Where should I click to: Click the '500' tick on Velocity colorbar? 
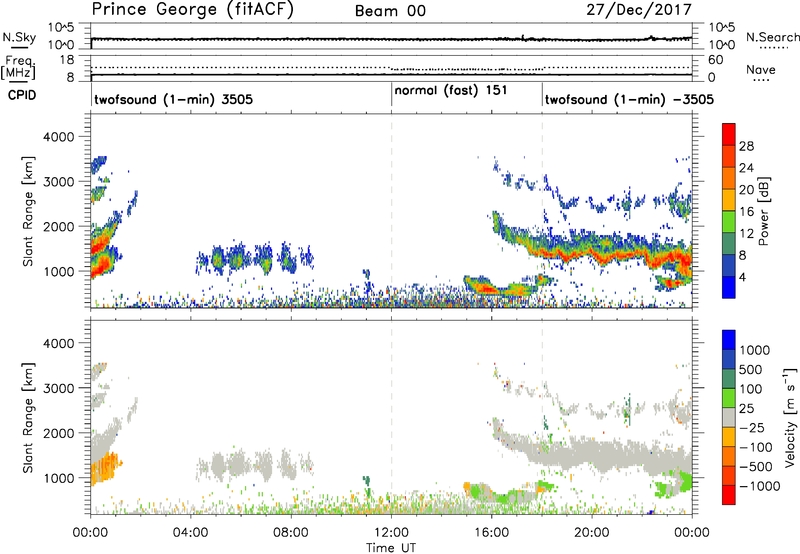(753, 370)
